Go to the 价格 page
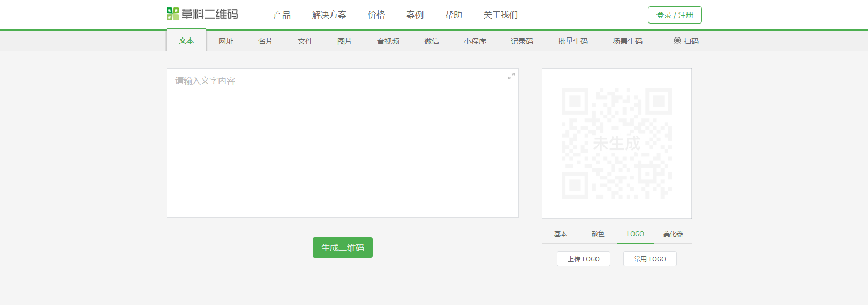The image size is (868, 308). pyautogui.click(x=376, y=14)
